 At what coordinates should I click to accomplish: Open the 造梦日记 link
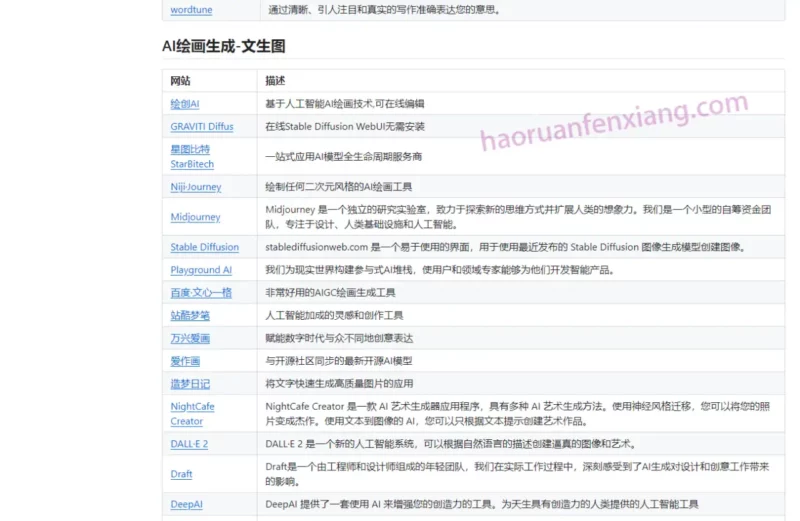190,384
